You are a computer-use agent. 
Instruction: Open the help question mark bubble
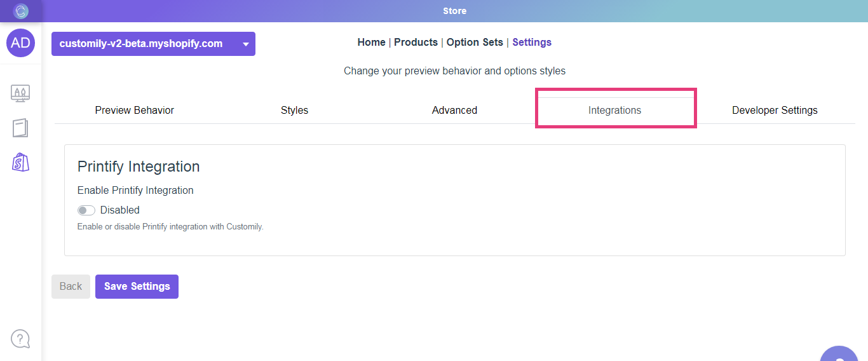20,339
